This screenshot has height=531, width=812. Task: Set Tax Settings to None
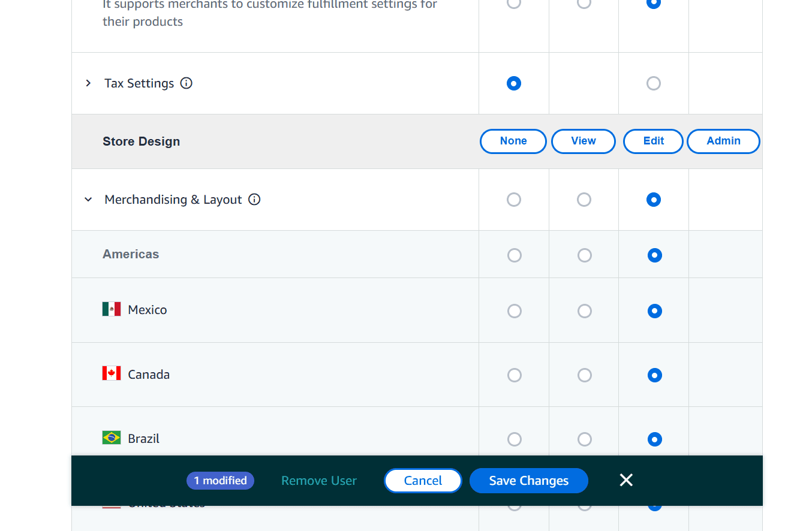514,83
